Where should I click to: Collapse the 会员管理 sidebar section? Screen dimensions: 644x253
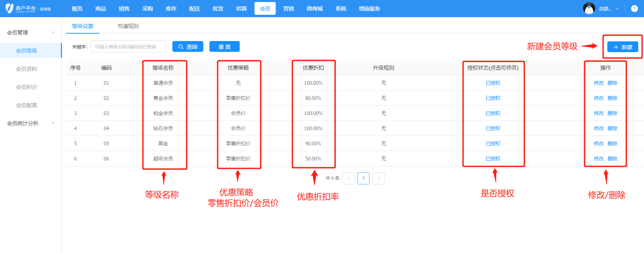click(x=53, y=33)
